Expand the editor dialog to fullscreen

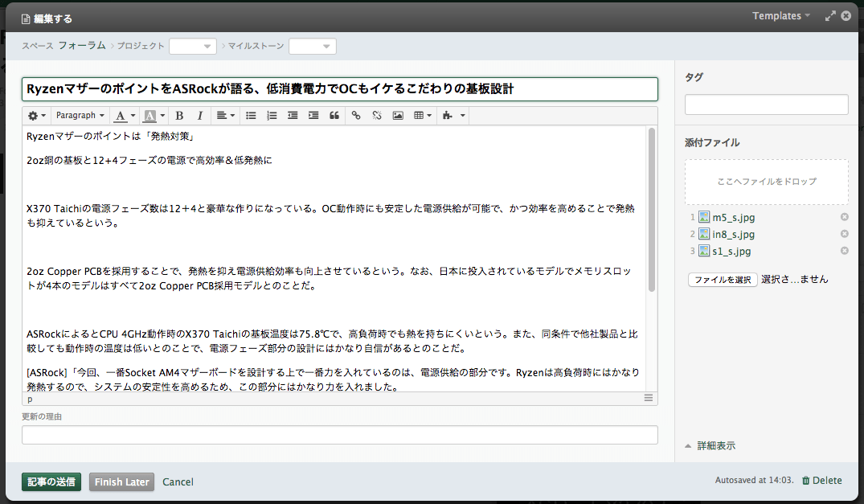[x=829, y=16]
